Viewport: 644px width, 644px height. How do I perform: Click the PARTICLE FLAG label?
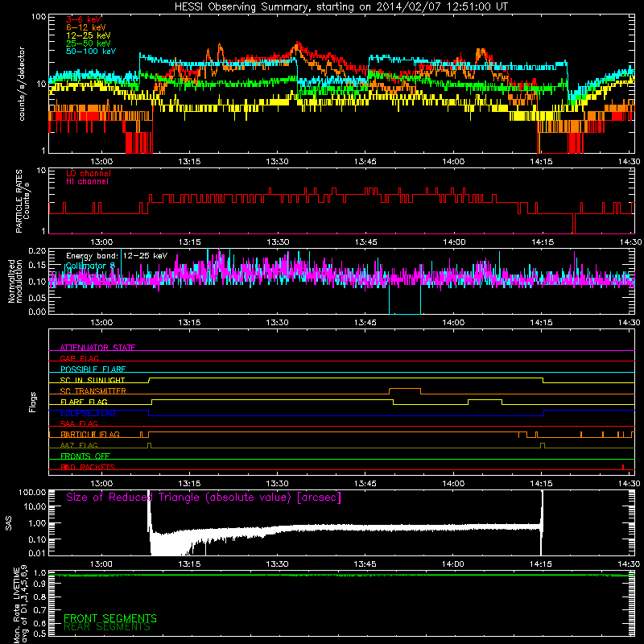[x=90, y=435]
